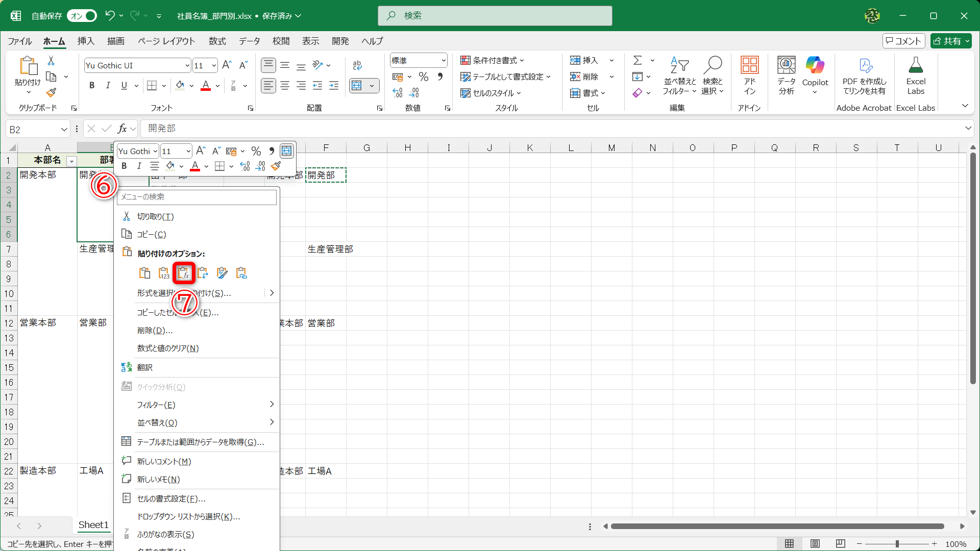
Task: Select the format painter icon in the mini toolbar
Action: click(276, 166)
